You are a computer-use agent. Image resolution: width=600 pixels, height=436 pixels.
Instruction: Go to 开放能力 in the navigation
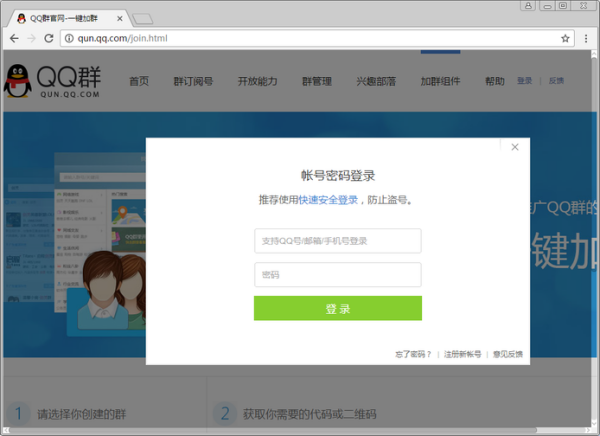254,82
